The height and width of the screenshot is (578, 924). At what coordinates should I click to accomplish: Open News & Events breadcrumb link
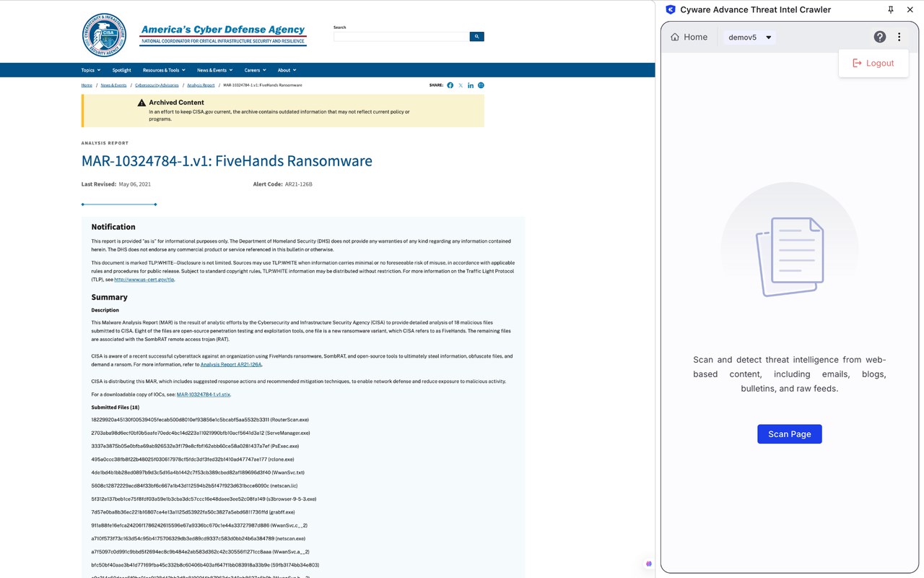click(x=113, y=85)
